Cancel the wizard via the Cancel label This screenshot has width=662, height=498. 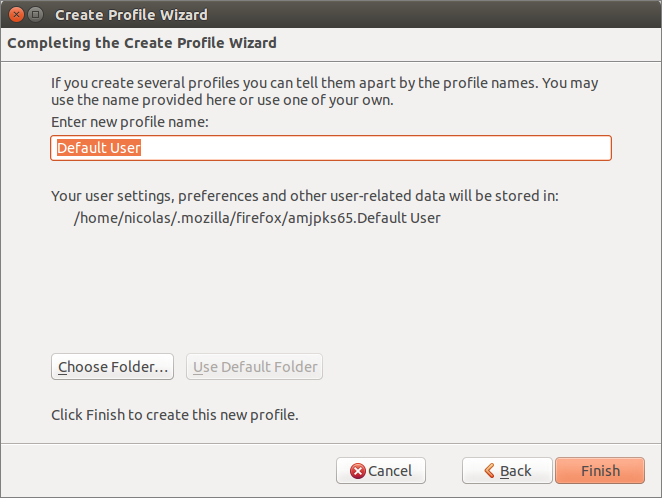(390, 471)
